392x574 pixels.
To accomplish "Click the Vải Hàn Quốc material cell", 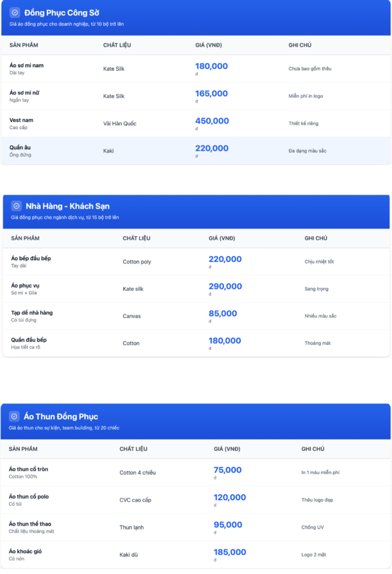I will point(119,123).
